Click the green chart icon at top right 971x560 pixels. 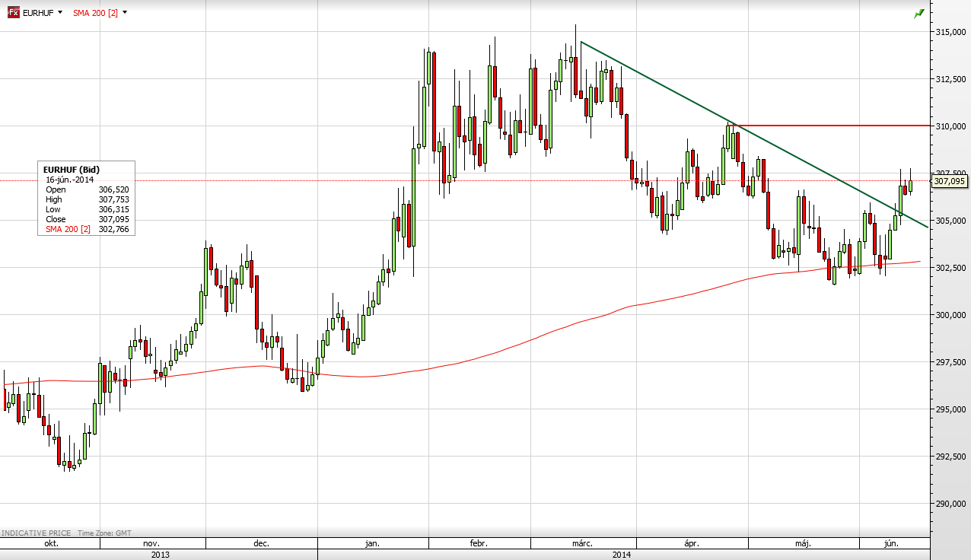[x=919, y=13]
